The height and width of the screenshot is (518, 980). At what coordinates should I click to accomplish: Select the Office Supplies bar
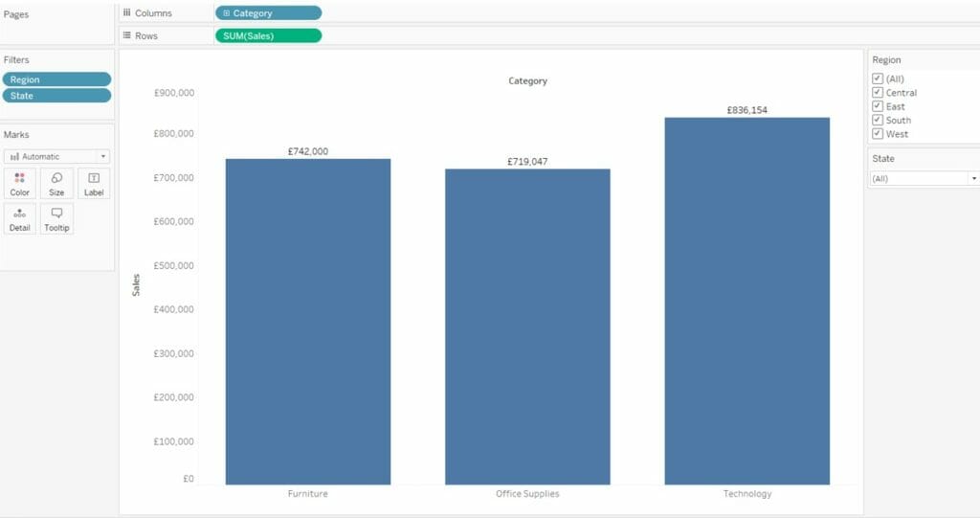click(527, 327)
